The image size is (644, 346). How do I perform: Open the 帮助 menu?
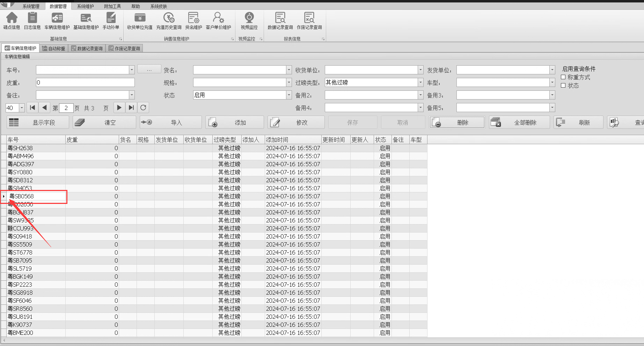click(x=136, y=6)
